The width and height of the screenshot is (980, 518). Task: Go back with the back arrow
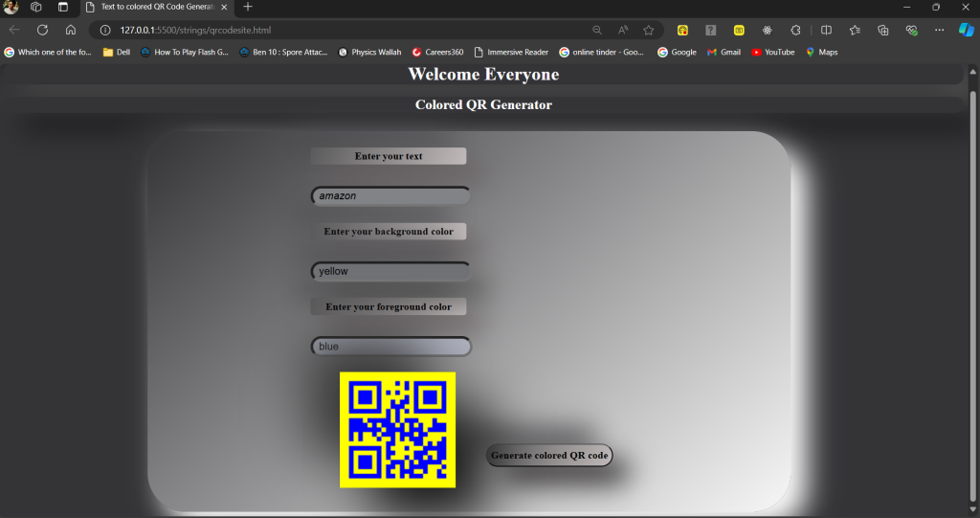point(14,30)
